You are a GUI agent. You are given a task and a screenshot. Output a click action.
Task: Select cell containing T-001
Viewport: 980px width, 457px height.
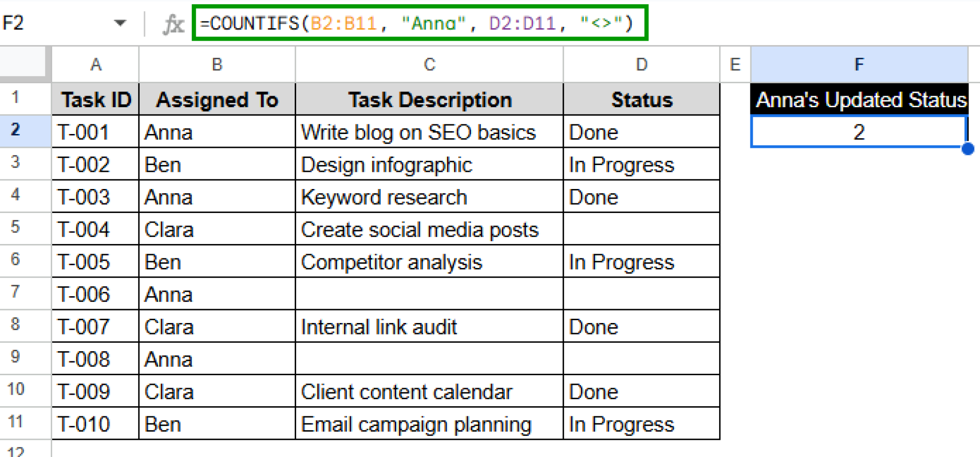pyautogui.click(x=94, y=132)
